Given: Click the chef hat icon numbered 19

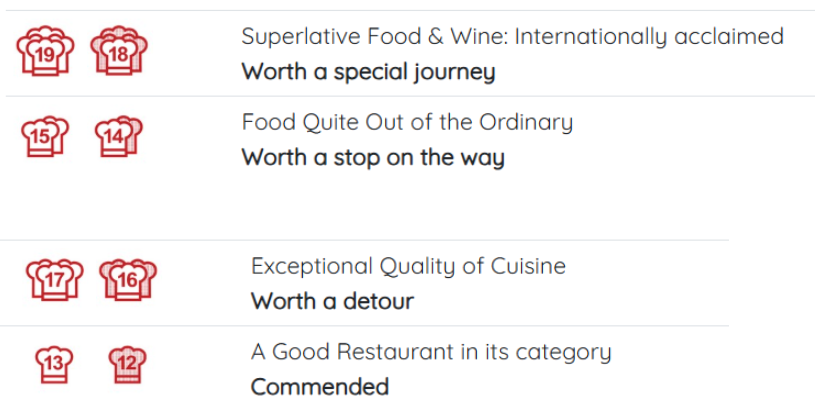Looking at the screenshot, I should [45, 54].
